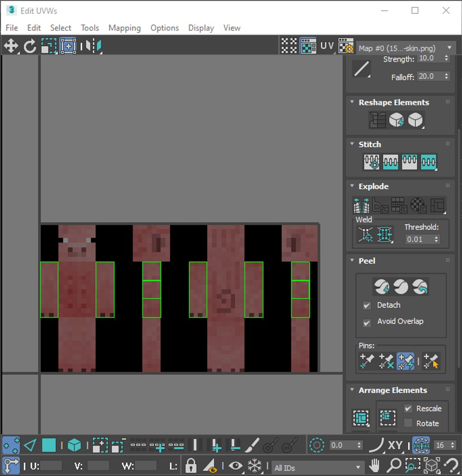Select the Move selected subobjects tool

coord(11,46)
